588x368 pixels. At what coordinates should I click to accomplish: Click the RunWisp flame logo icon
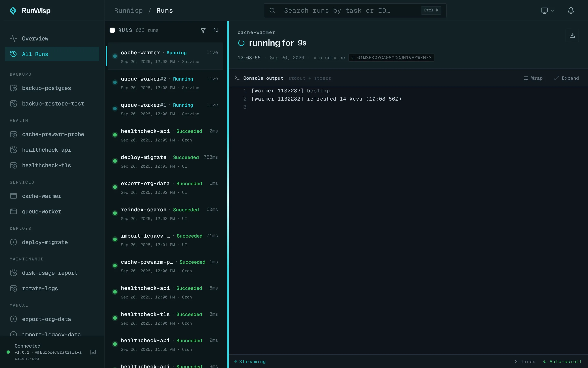pos(13,10)
